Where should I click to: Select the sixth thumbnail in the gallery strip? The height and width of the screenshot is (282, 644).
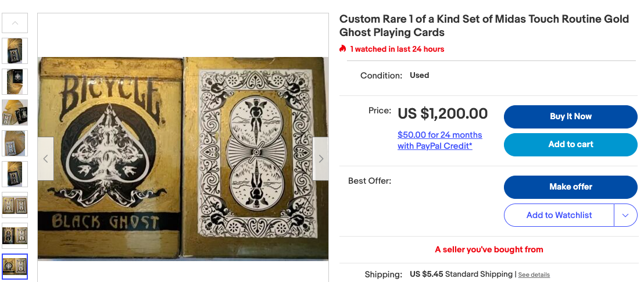(x=15, y=205)
